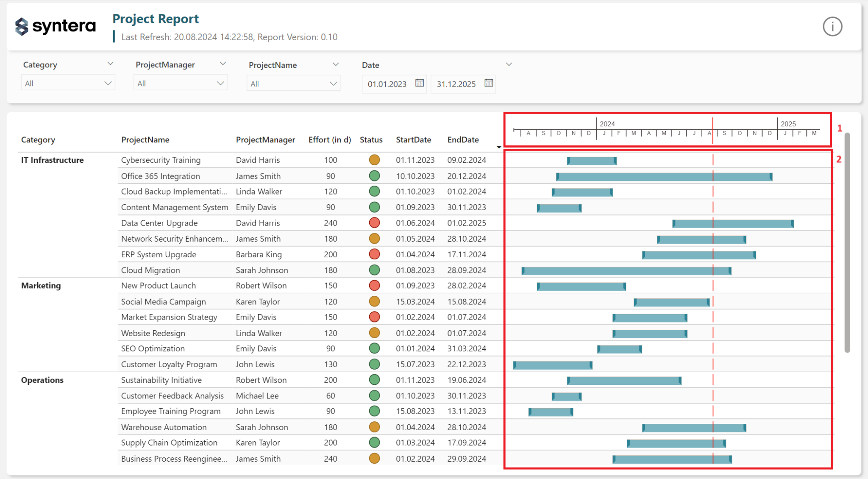Open the info icon in the top right corner

point(832,26)
